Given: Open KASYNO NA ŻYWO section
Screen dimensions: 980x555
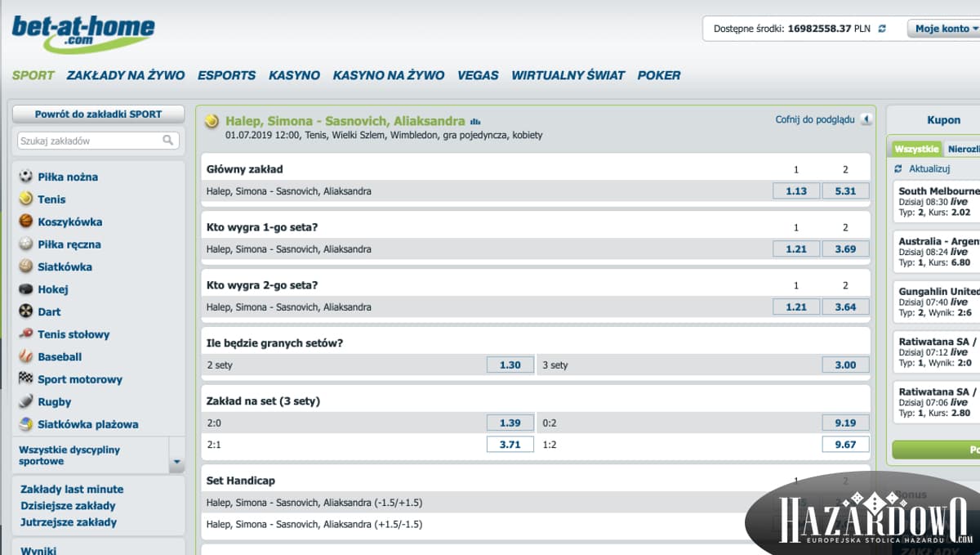Looking at the screenshot, I should coord(389,75).
